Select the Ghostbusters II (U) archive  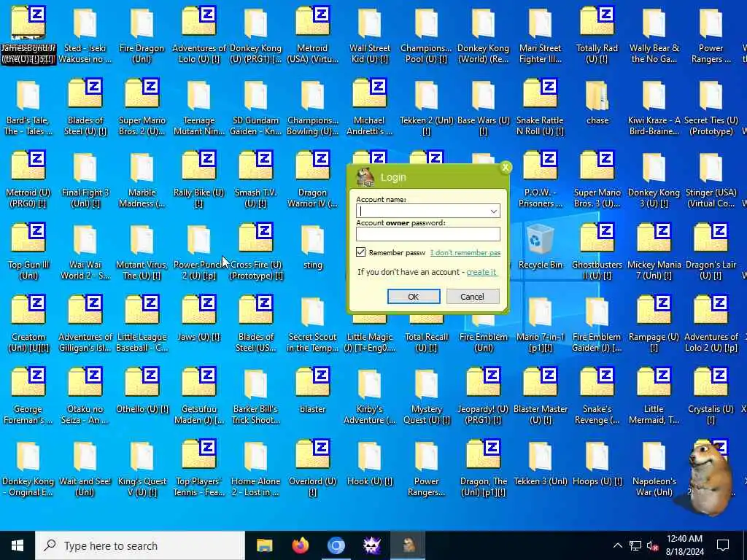(597, 252)
